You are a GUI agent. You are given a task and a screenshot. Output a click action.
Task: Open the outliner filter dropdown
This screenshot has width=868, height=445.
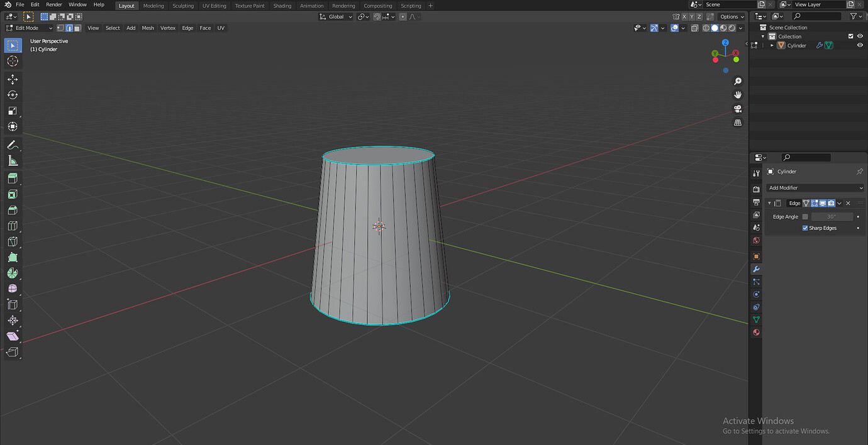pyautogui.click(x=857, y=16)
